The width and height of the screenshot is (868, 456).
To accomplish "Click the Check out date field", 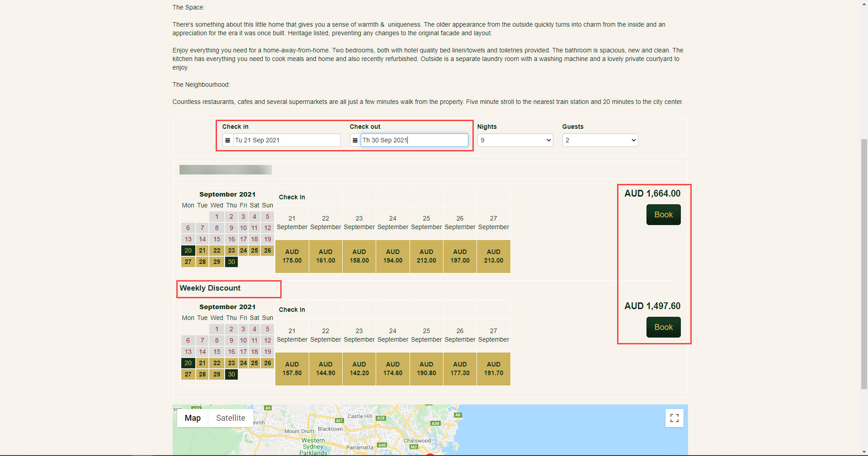I will coord(414,141).
